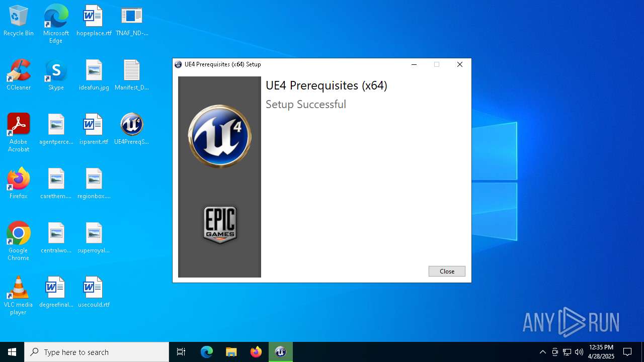Click the UE4 Setup taskbar button
This screenshot has height=362, width=644.
(x=281, y=352)
